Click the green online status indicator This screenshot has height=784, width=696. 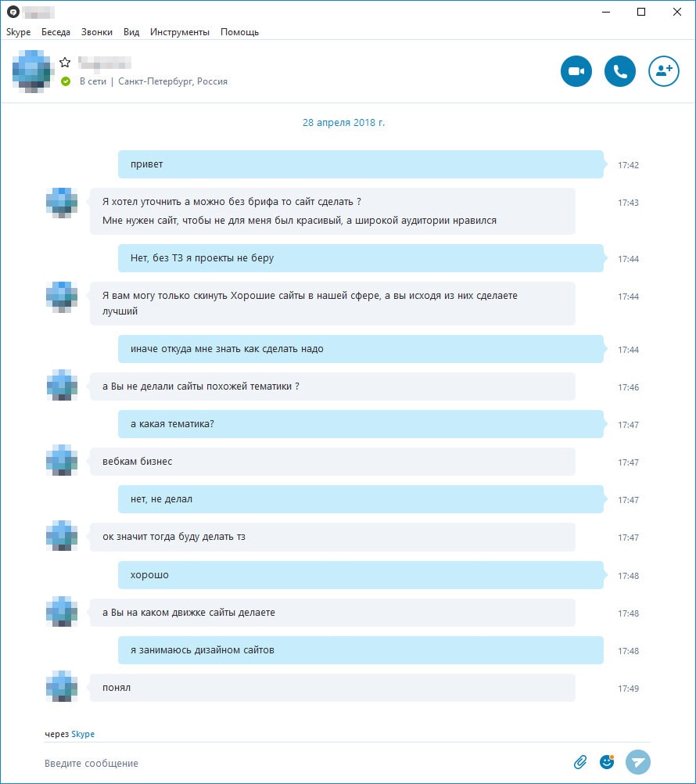(x=66, y=81)
